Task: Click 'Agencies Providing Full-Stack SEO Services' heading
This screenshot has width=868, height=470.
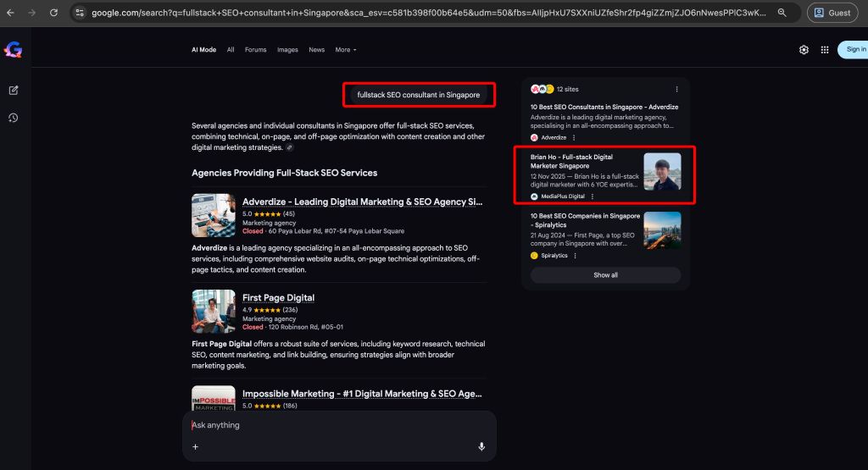Action: tap(285, 173)
